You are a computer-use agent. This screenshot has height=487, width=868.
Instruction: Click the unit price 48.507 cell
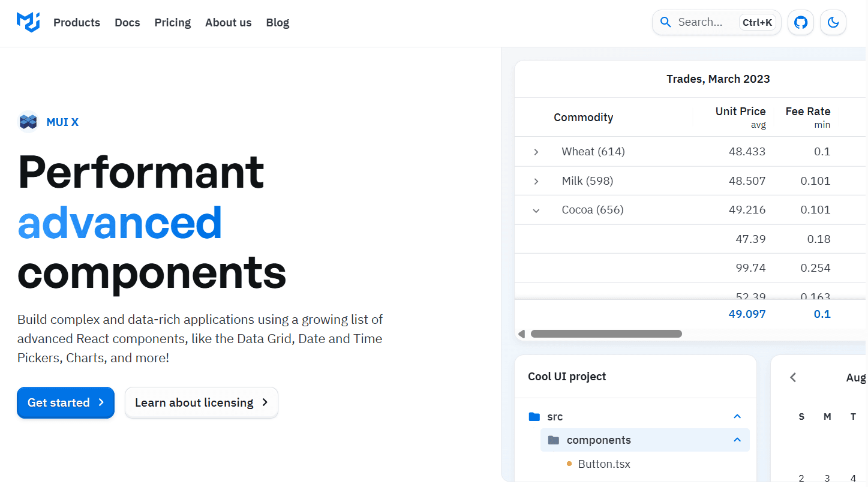747,181
